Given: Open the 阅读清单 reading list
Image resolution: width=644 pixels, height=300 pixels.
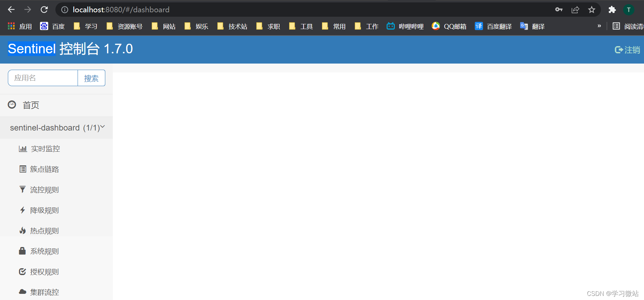Looking at the screenshot, I should (628, 26).
